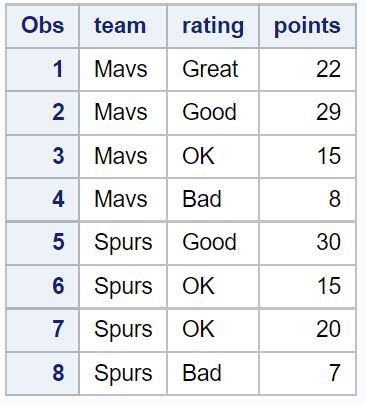The height and width of the screenshot is (405, 366).
Task: Click the points value 22
Action: (307, 69)
